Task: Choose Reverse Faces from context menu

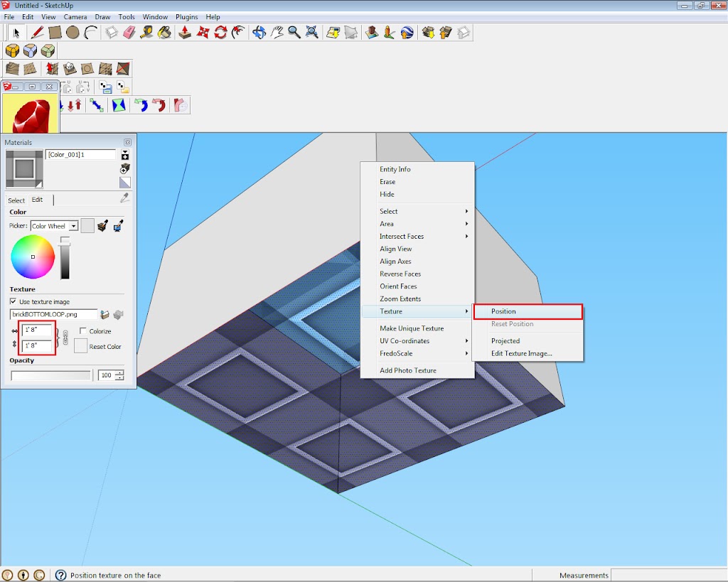Action: [x=417, y=274]
